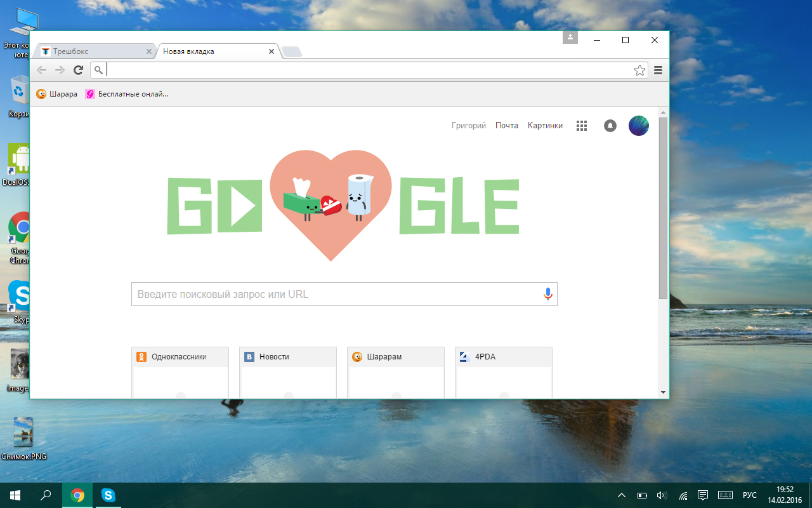Open the Шарарам most-visited tile
812x508 pixels.
click(396, 372)
